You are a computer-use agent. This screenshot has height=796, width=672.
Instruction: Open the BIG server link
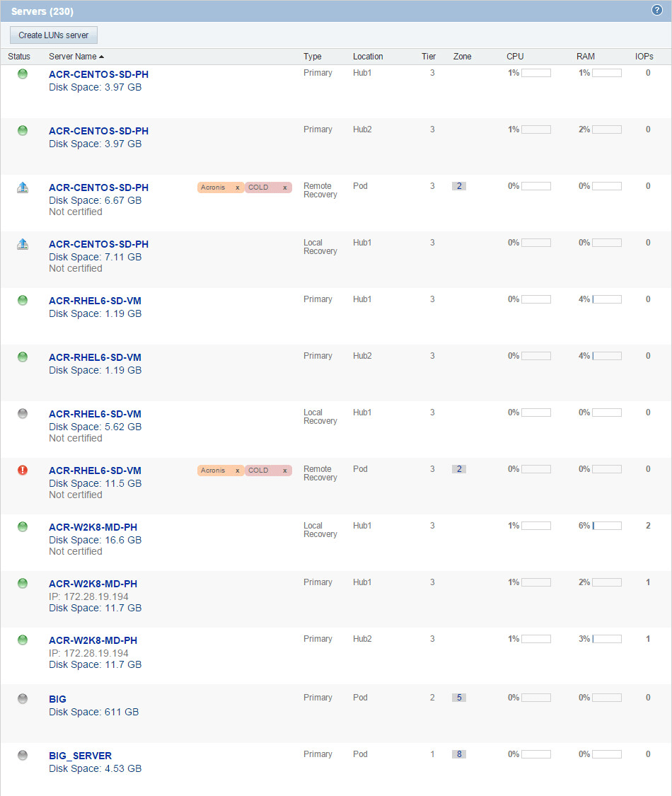pyautogui.click(x=57, y=699)
